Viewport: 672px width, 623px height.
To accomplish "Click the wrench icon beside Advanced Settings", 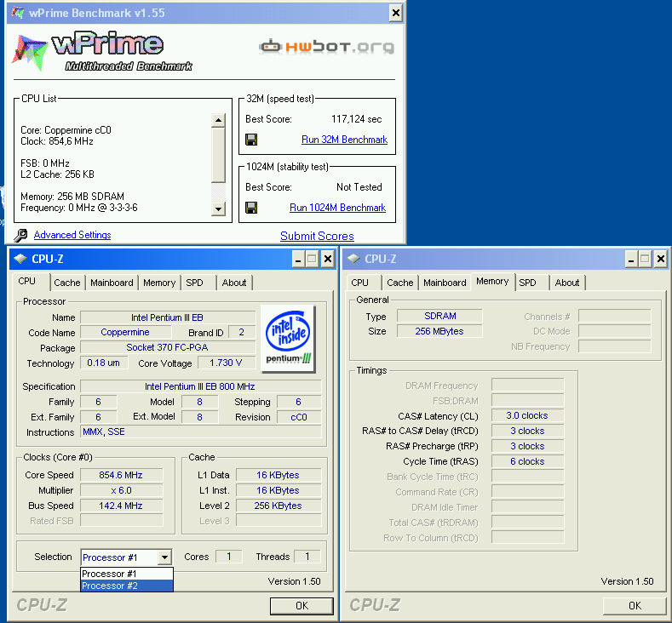I will point(20,235).
